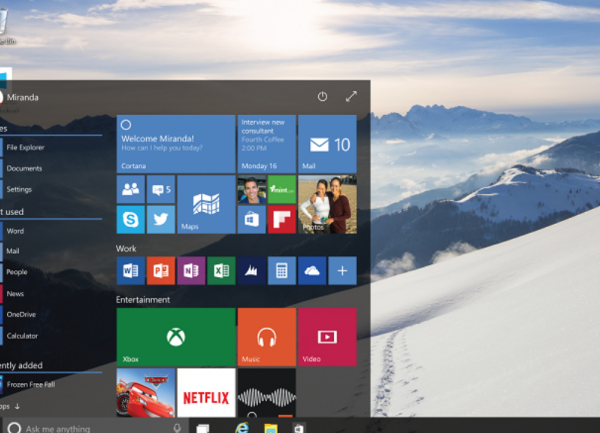
Task: Open the Messaging tile showing 5
Action: pos(161,189)
